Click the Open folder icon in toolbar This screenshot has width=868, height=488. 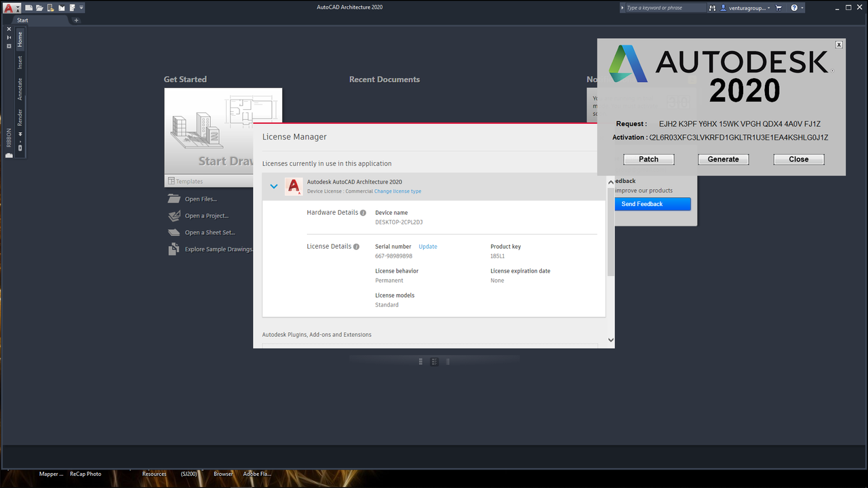(x=39, y=7)
